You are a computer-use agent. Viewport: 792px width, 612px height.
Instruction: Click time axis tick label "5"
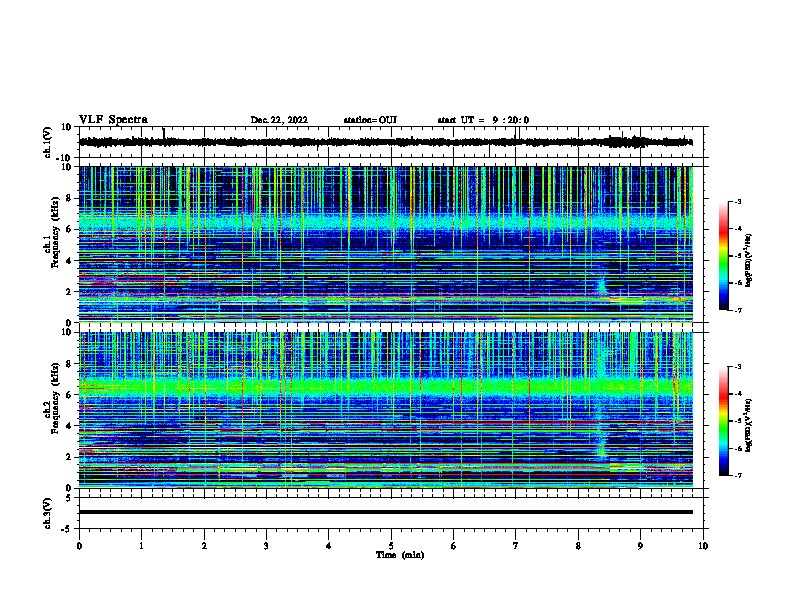click(391, 546)
